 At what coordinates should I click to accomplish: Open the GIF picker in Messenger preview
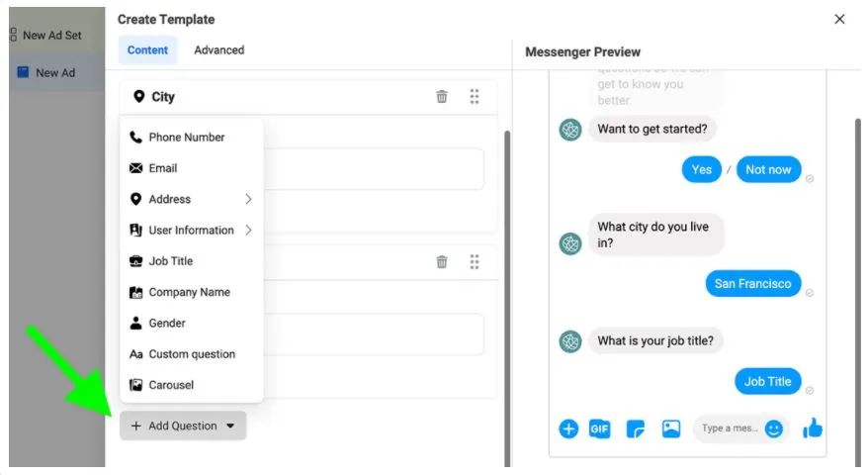[x=600, y=428]
